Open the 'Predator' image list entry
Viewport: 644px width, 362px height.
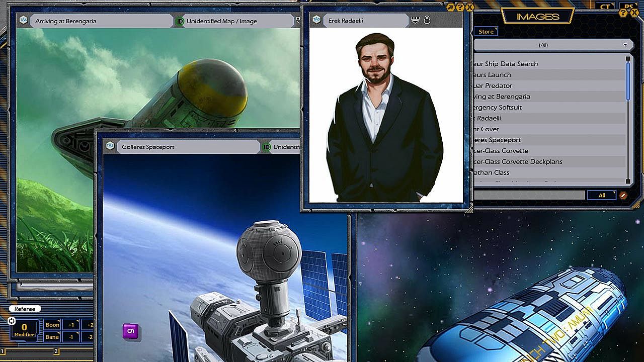coord(549,85)
